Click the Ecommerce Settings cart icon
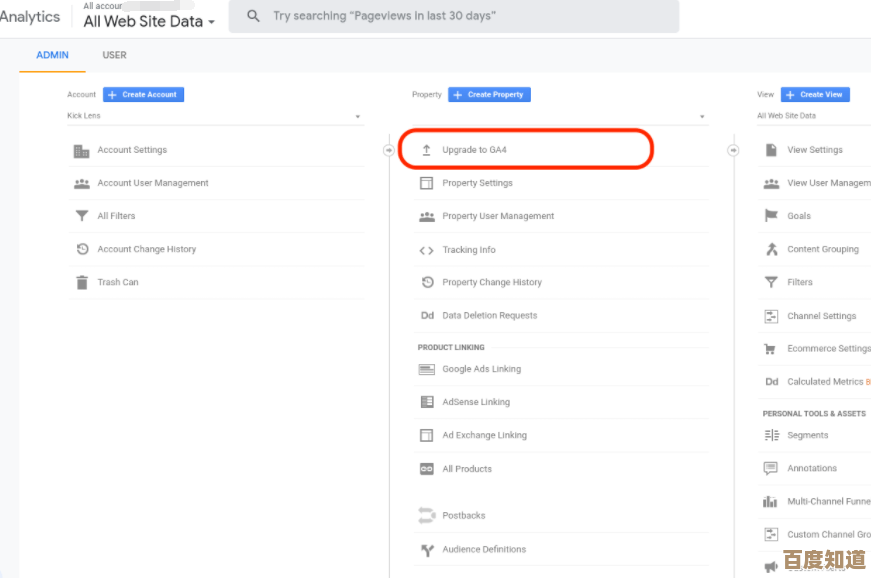871x578 pixels. (x=771, y=349)
